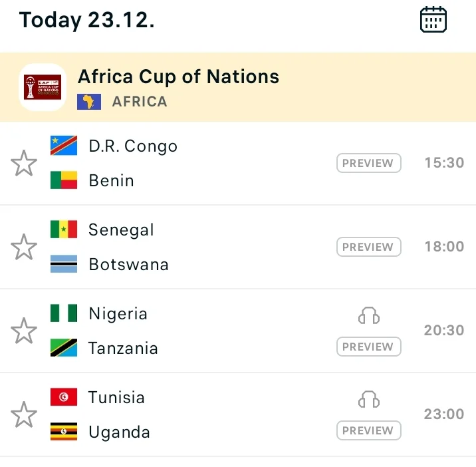476x467 pixels.
Task: Click audio headphones icon for Tunisia match
Action: coord(369,399)
